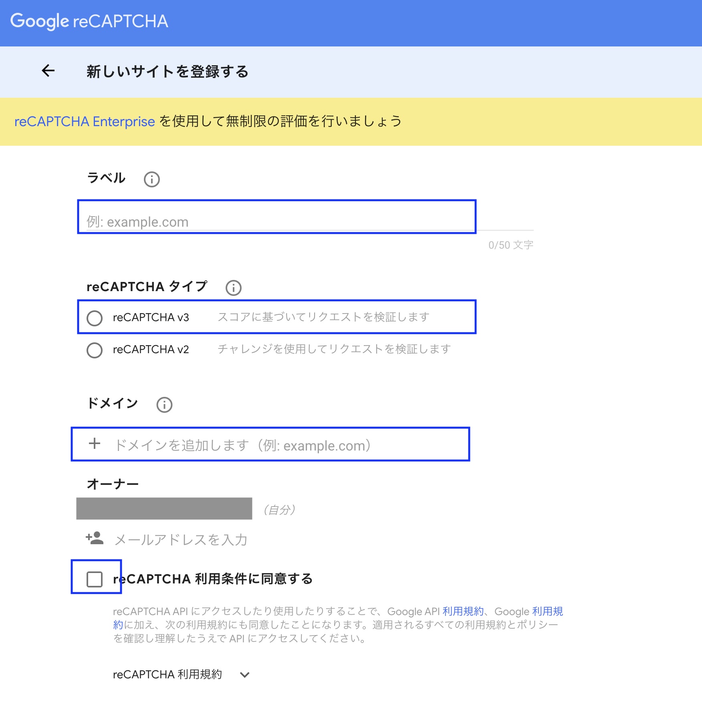Open the ドメイン info icon
This screenshot has height=728, width=702.
164,405
